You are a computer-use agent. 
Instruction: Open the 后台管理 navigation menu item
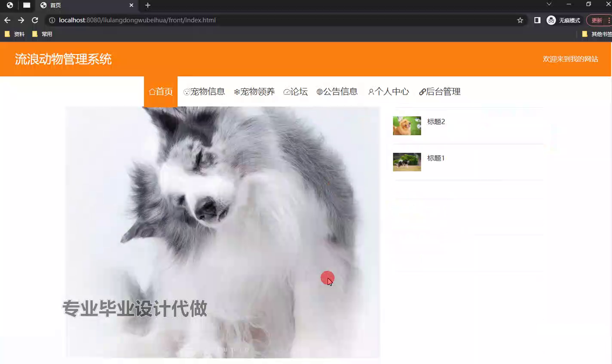tap(440, 91)
